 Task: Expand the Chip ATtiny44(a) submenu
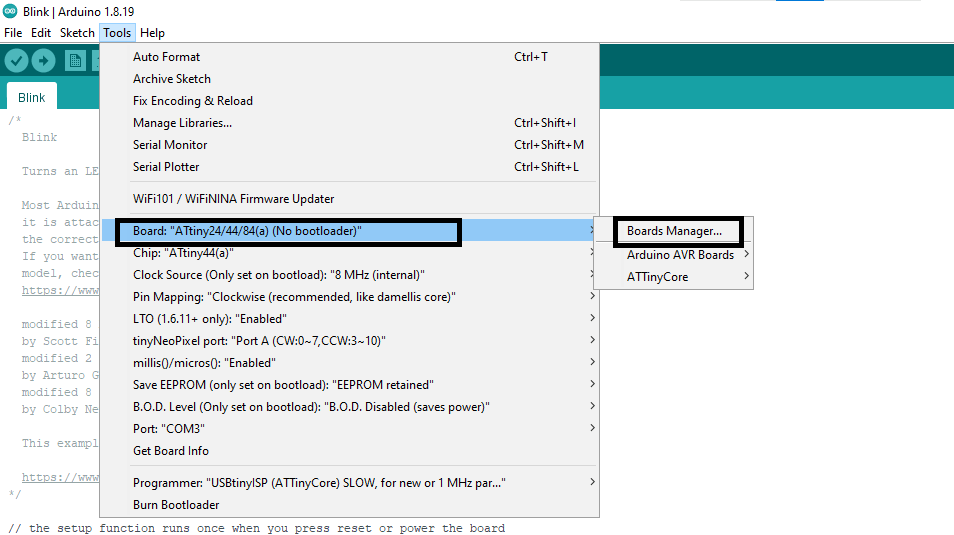coord(349,253)
